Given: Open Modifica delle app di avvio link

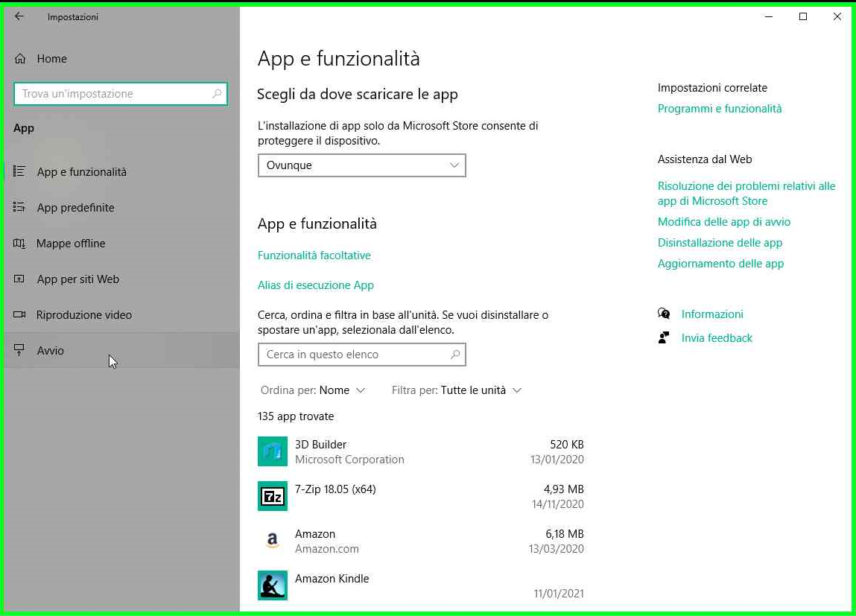Looking at the screenshot, I should (x=724, y=221).
